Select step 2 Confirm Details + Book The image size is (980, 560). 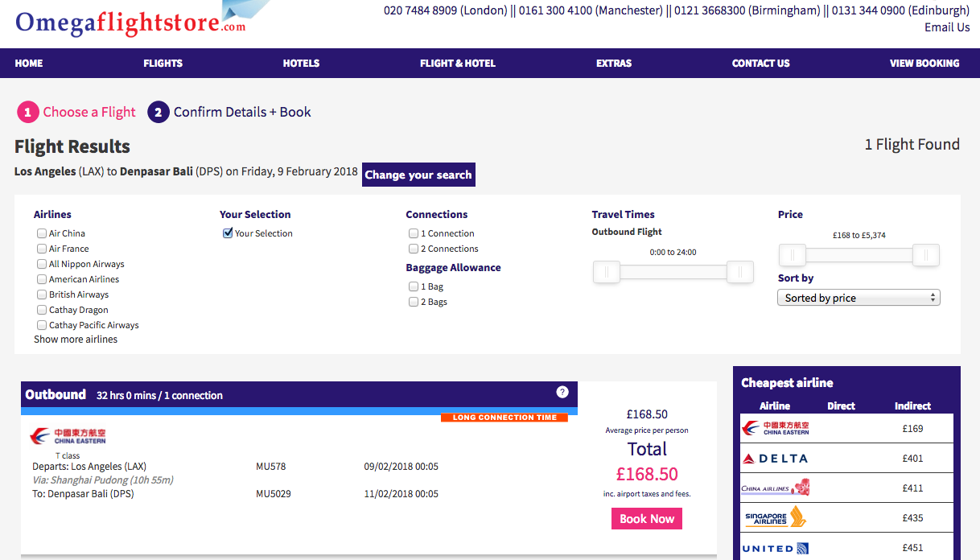[x=229, y=113]
